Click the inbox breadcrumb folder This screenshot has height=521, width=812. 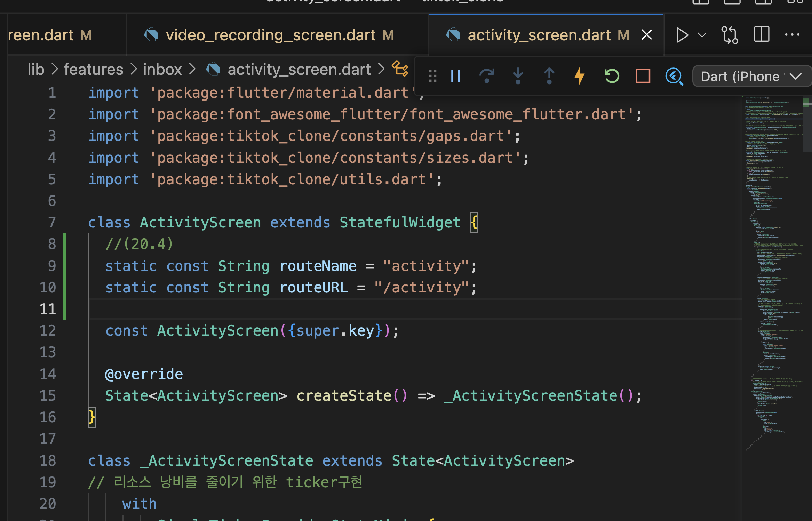pos(162,70)
